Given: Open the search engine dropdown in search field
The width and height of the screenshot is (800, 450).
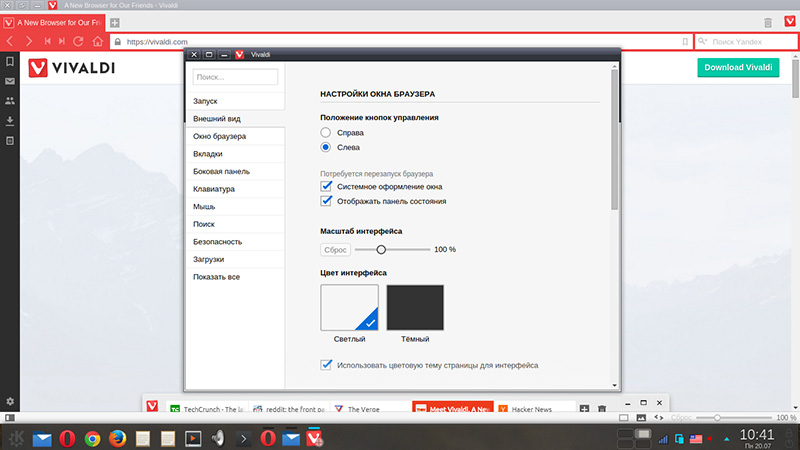Looking at the screenshot, I should point(703,41).
